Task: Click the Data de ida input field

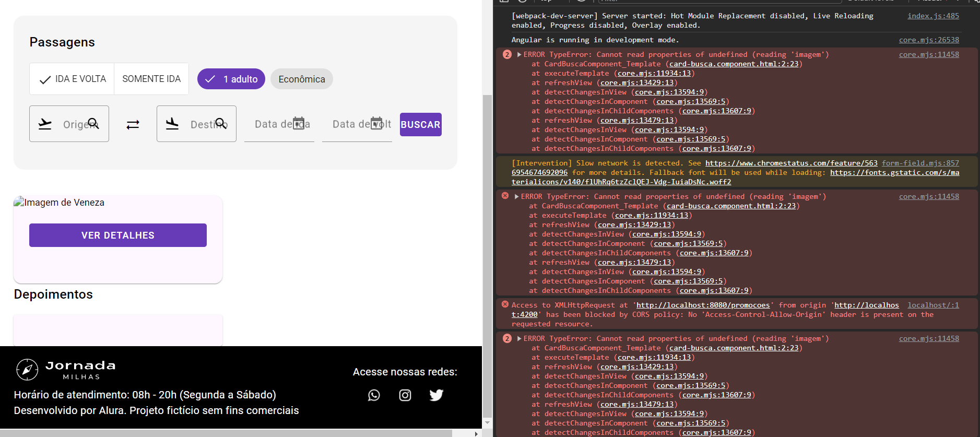Action: point(279,124)
